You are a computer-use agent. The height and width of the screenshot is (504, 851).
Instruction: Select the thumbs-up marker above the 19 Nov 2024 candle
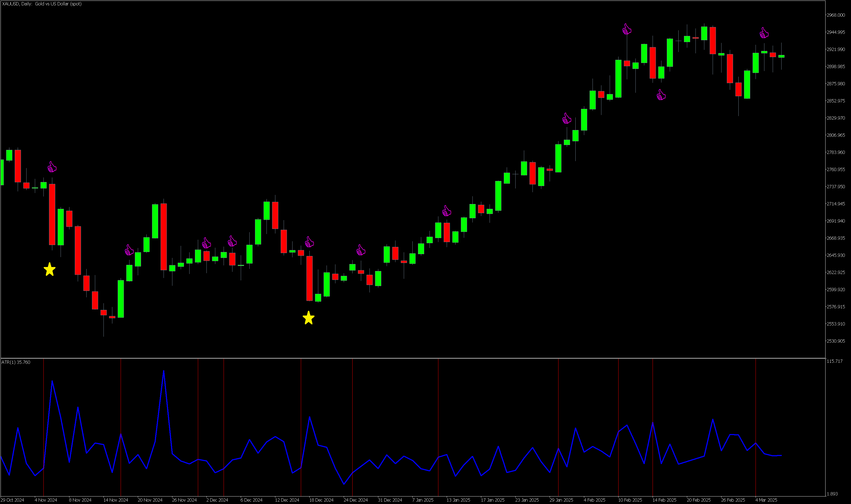tap(129, 250)
